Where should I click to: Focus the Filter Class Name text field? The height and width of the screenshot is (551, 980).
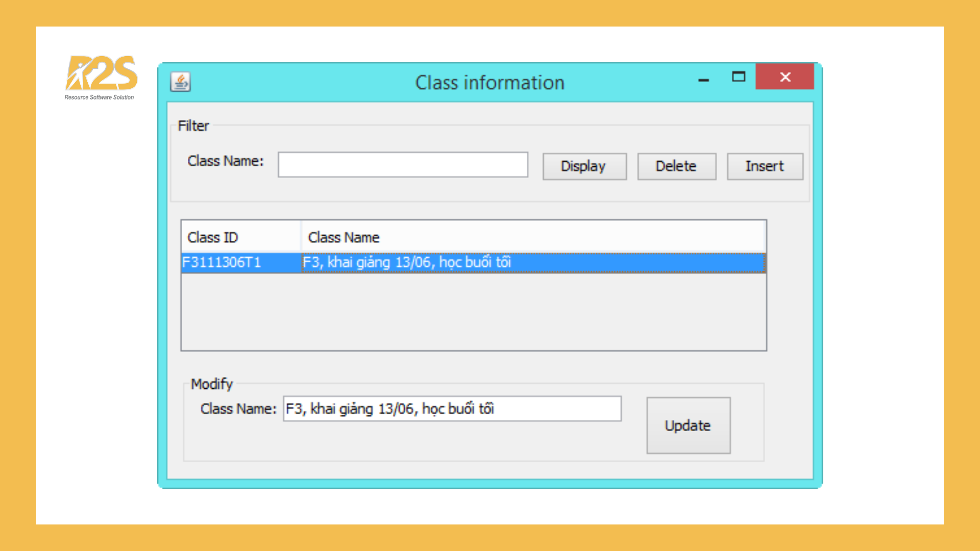tap(403, 165)
